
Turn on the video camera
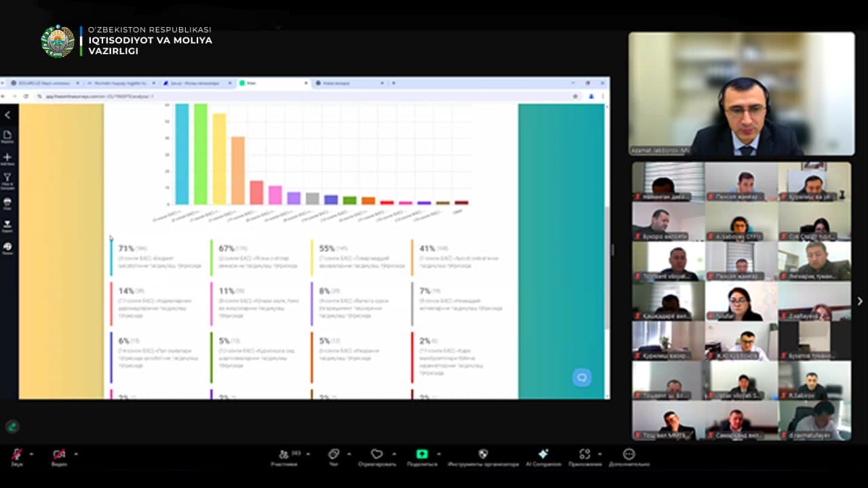click(x=59, y=454)
